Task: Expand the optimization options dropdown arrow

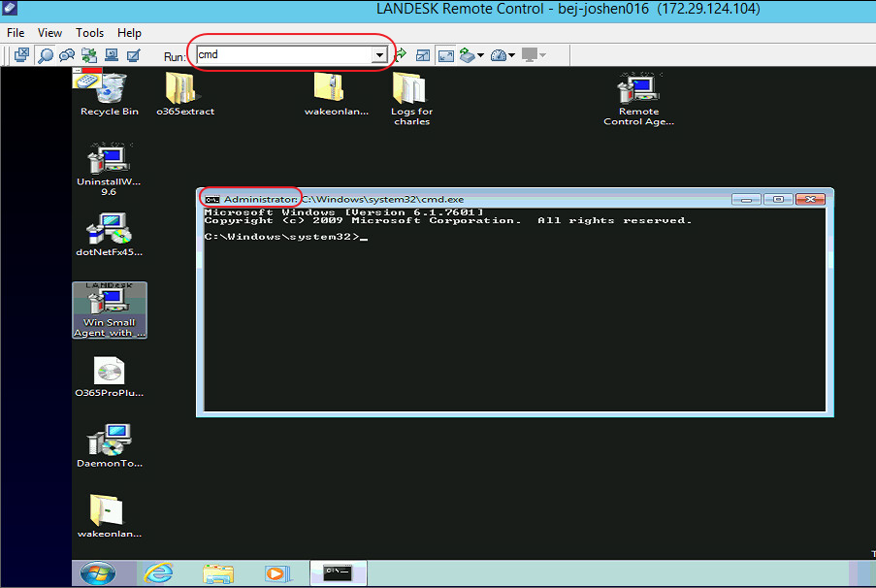Action: coord(481,55)
